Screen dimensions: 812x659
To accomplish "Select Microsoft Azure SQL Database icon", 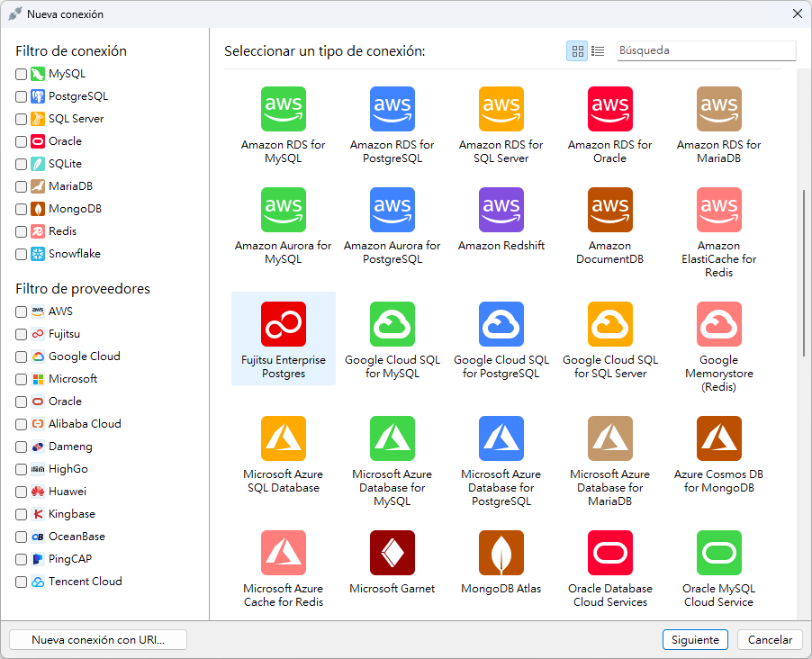I will coord(283,439).
